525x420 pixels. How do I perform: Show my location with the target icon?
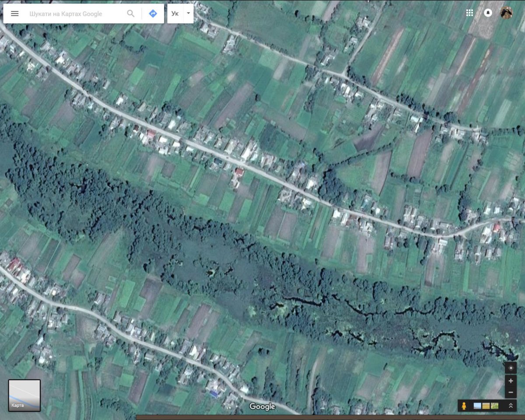(511, 368)
